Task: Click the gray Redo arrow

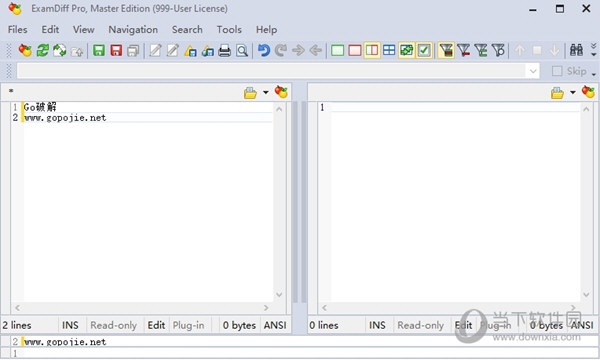Action: pyautogui.click(x=281, y=50)
